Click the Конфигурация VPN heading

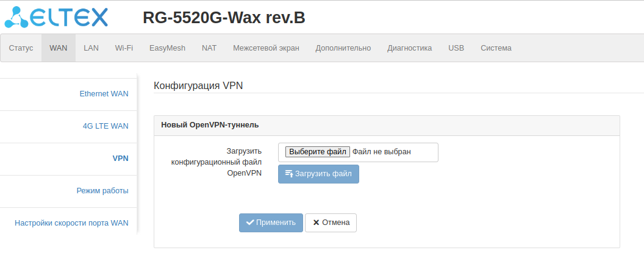pyautogui.click(x=198, y=85)
